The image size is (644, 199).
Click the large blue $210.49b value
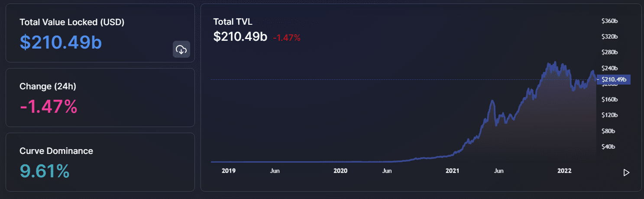click(61, 42)
